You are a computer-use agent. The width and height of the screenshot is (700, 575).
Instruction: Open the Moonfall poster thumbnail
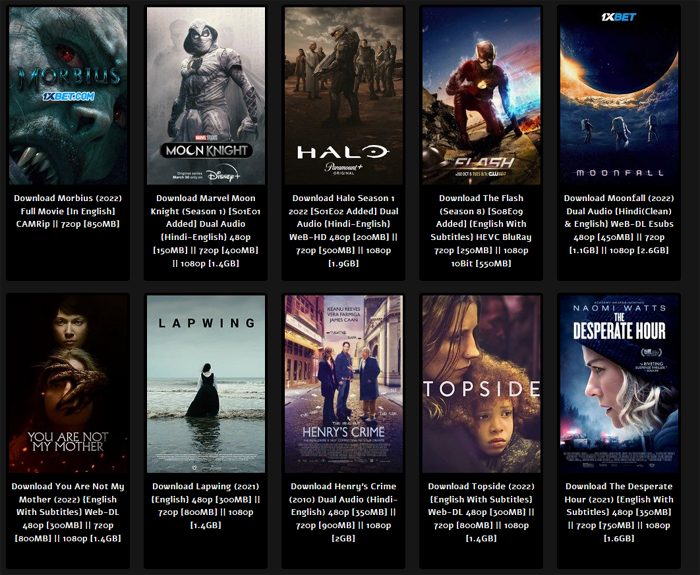click(x=619, y=96)
